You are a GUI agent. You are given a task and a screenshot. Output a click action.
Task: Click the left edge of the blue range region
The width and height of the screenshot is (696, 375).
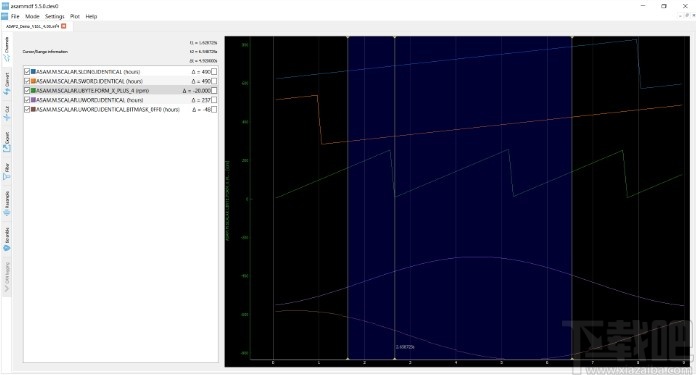pos(348,197)
